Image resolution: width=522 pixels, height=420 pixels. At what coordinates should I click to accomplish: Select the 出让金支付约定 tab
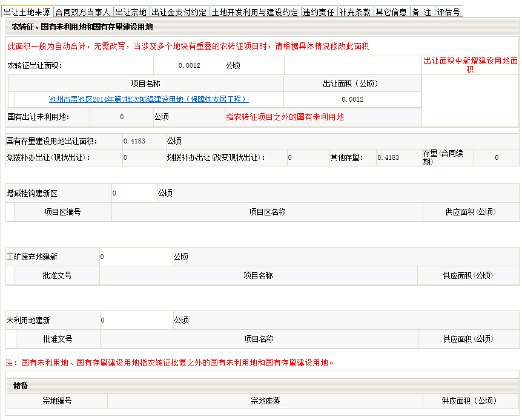(179, 11)
